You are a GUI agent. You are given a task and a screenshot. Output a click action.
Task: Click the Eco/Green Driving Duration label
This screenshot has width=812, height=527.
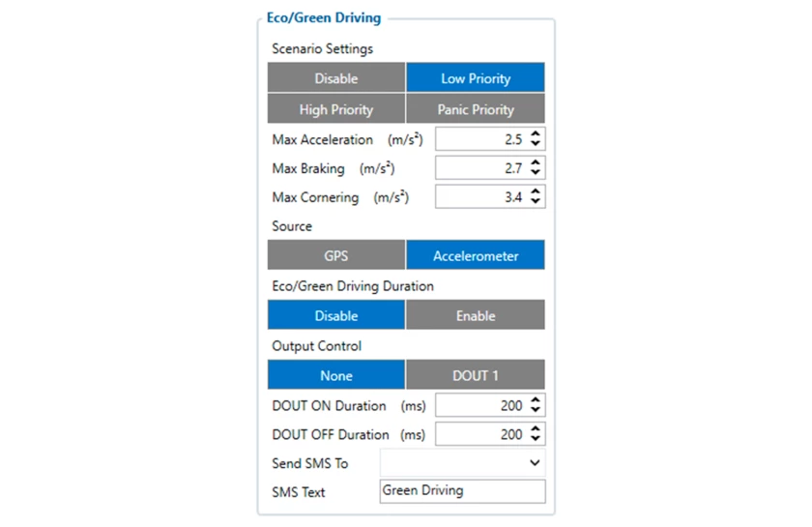(x=353, y=286)
